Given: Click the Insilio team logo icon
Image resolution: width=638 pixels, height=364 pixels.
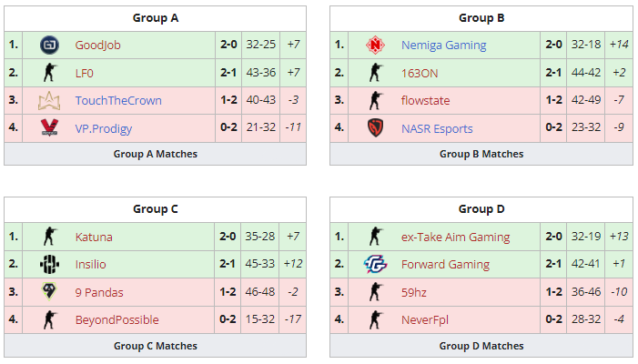Looking at the screenshot, I should tap(49, 265).
